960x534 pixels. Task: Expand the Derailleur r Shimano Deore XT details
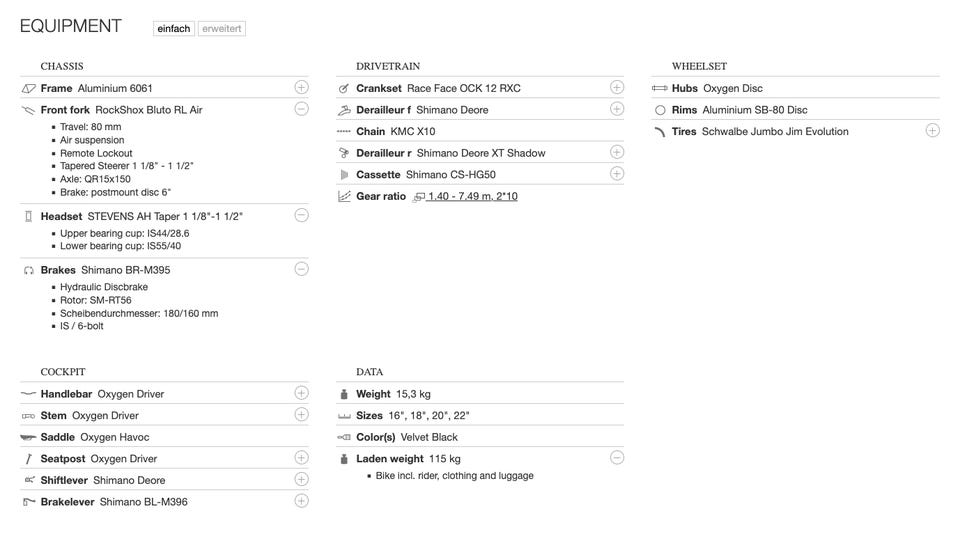click(x=617, y=152)
